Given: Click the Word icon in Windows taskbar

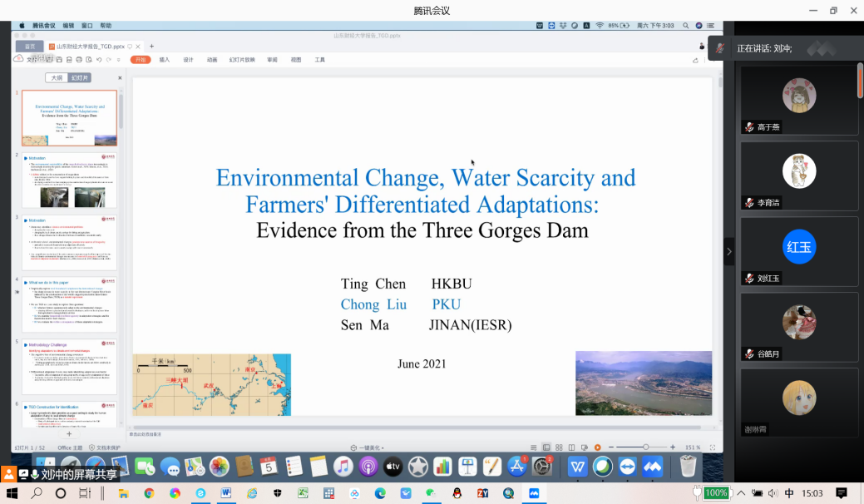Looking at the screenshot, I should pos(225,493).
